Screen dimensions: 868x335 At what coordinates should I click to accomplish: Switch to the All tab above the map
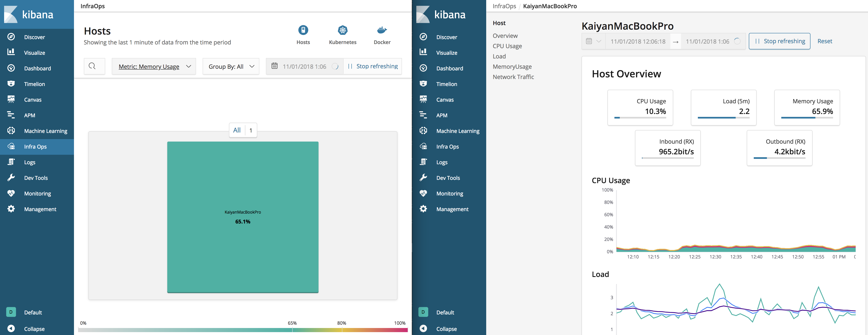237,130
